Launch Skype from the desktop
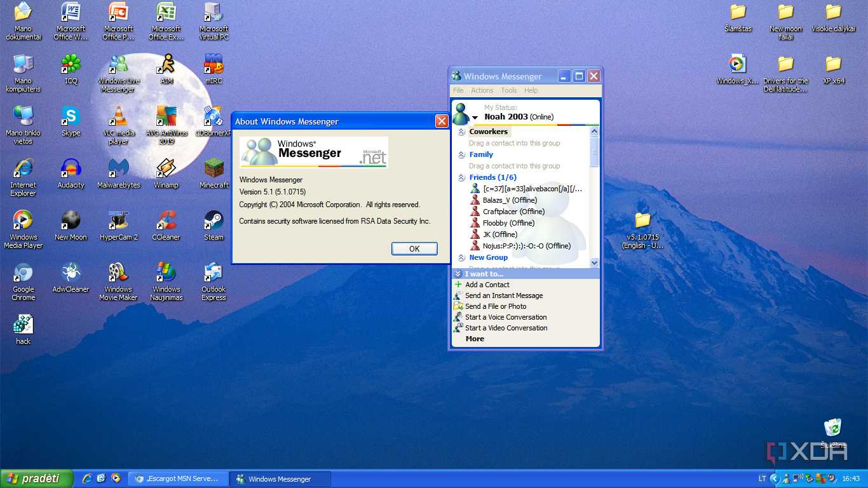 pyautogui.click(x=71, y=121)
